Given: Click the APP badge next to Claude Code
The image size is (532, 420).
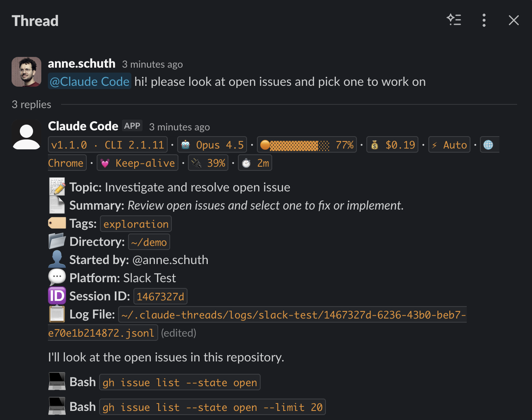Looking at the screenshot, I should tap(132, 126).
